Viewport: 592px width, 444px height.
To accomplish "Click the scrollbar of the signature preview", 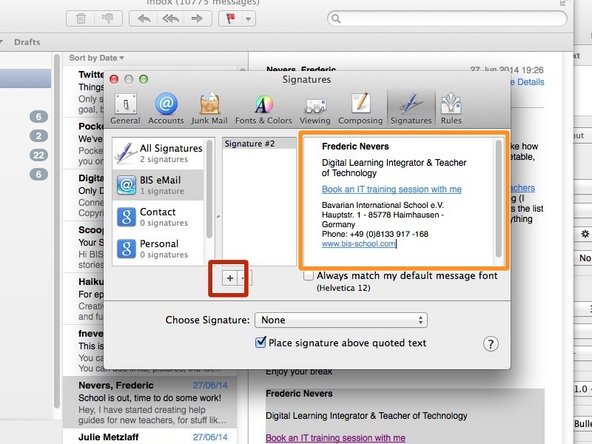I will tap(499, 199).
